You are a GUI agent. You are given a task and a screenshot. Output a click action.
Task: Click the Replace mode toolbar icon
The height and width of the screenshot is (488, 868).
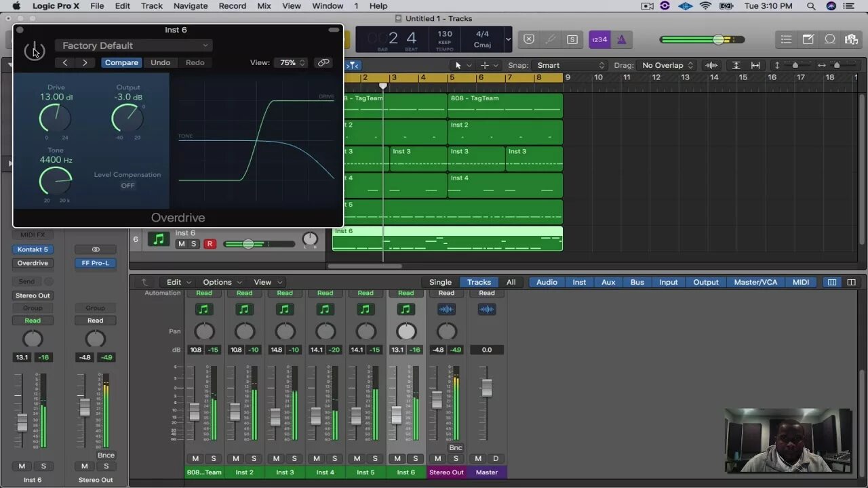(x=530, y=39)
